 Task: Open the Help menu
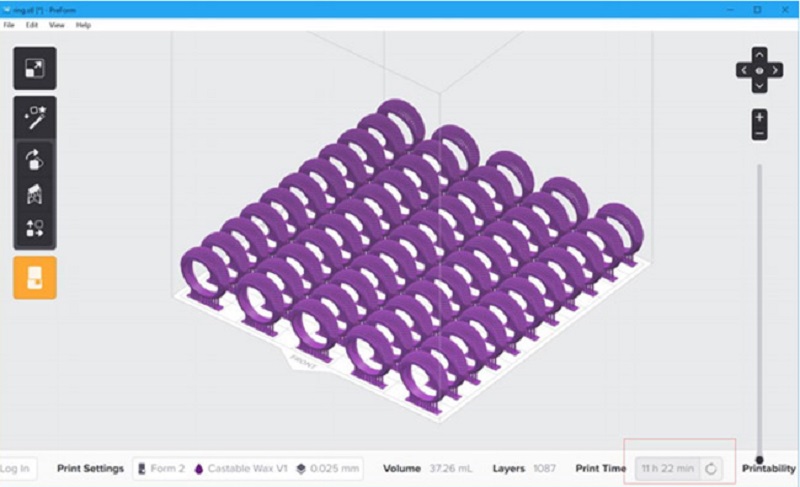click(82, 24)
